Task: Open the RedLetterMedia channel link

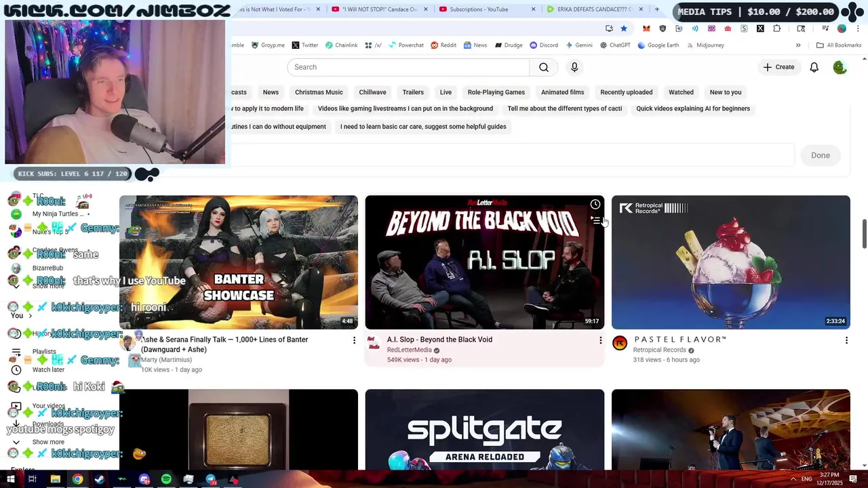Action: pyautogui.click(x=409, y=350)
